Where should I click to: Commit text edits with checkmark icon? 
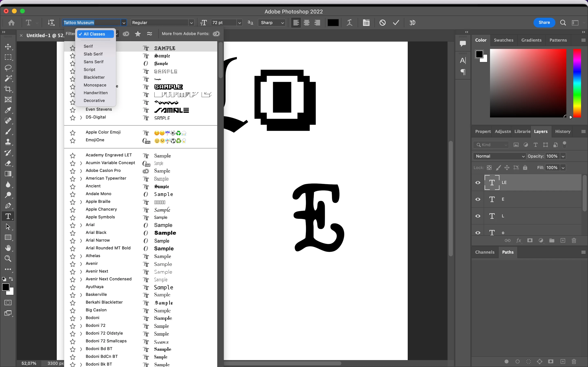click(396, 23)
